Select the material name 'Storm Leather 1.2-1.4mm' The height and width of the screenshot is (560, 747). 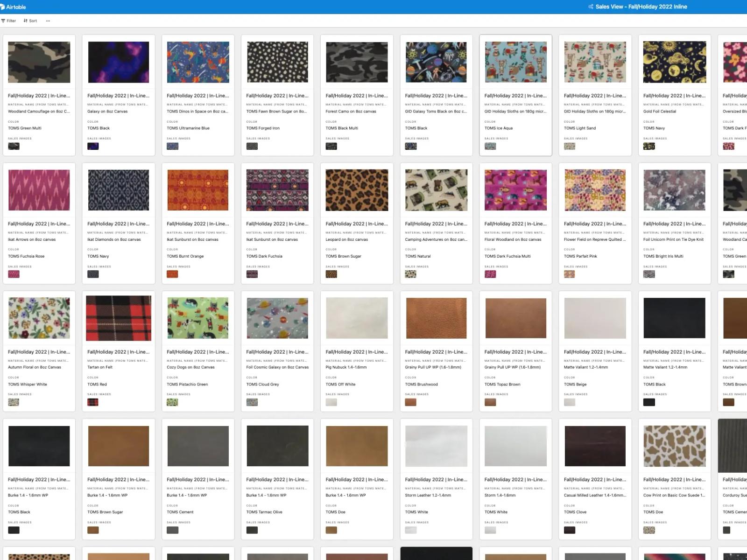(428, 496)
